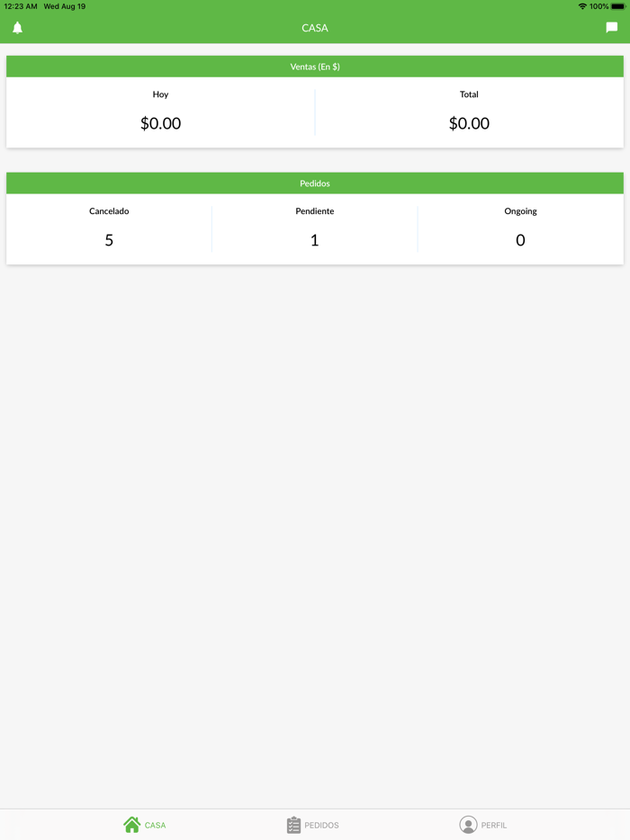
Task: Tap the green house icon
Action: click(x=132, y=825)
